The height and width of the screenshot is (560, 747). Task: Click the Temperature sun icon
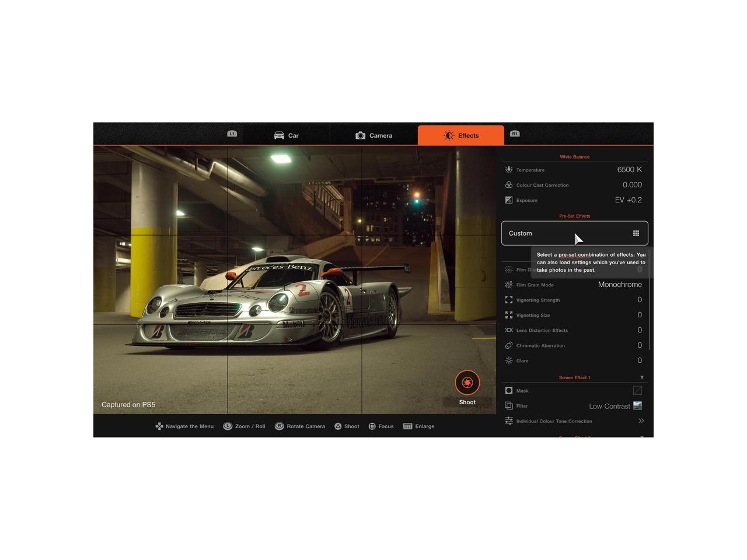(509, 170)
